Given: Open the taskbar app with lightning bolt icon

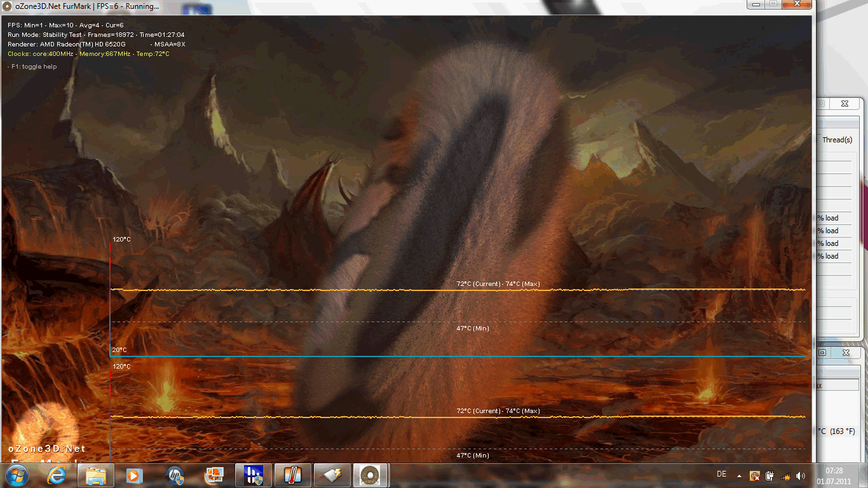Looking at the screenshot, I should point(332,475).
